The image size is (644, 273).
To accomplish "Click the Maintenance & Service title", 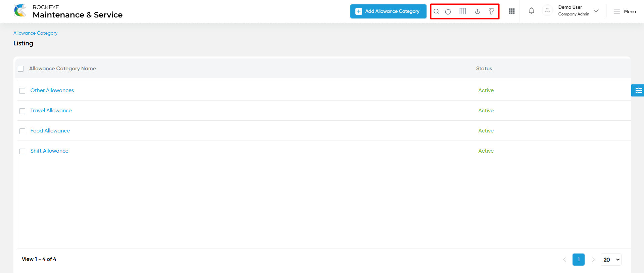I will coord(78,15).
